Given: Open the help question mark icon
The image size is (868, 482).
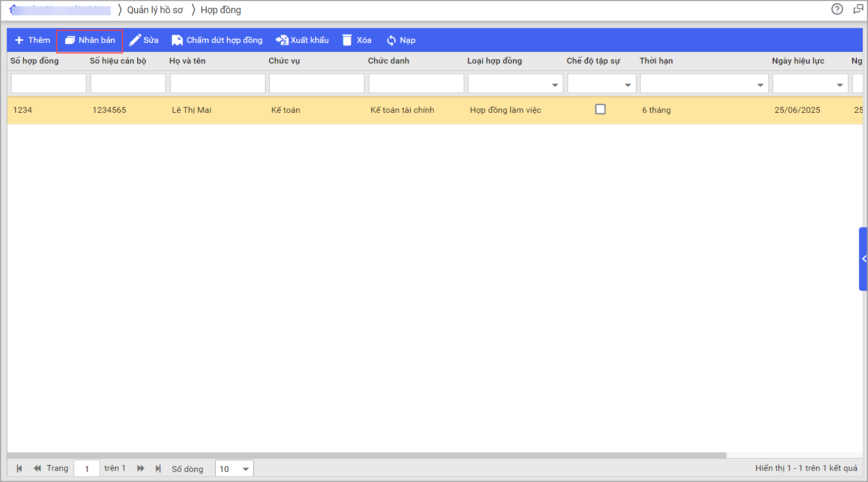Looking at the screenshot, I should [837, 9].
